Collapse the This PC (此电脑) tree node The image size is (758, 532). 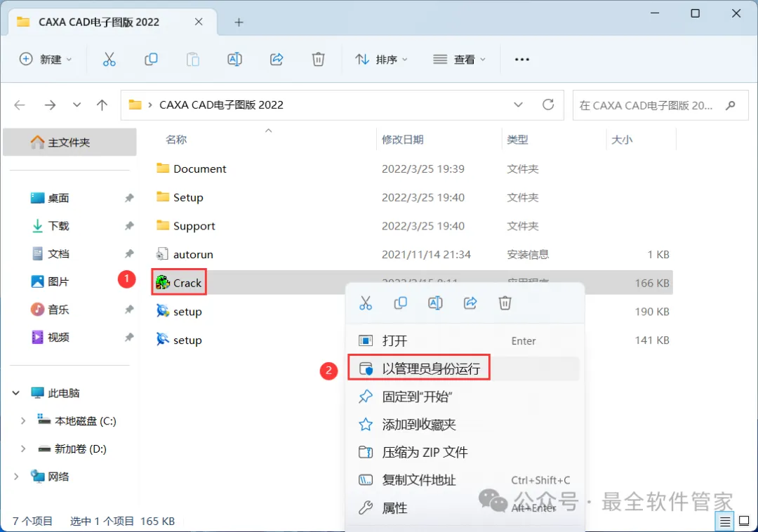16,393
